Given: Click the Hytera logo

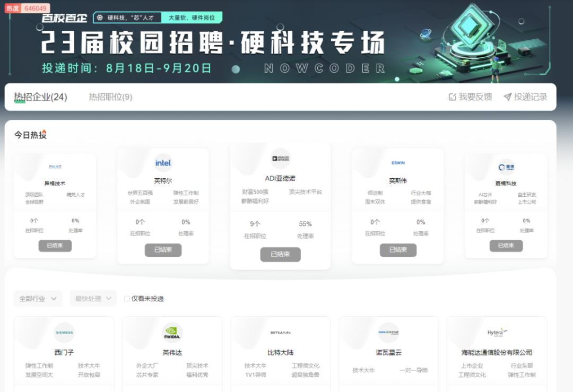Looking at the screenshot, I should tap(497, 333).
